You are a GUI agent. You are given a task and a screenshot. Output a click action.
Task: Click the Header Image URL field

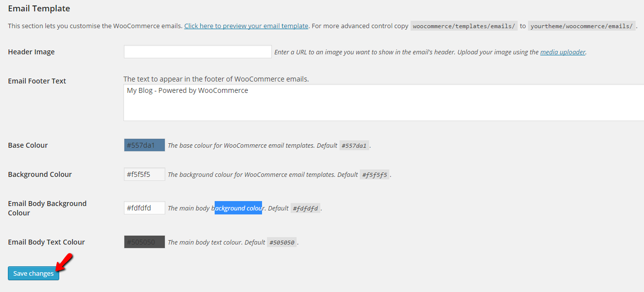[x=197, y=51]
